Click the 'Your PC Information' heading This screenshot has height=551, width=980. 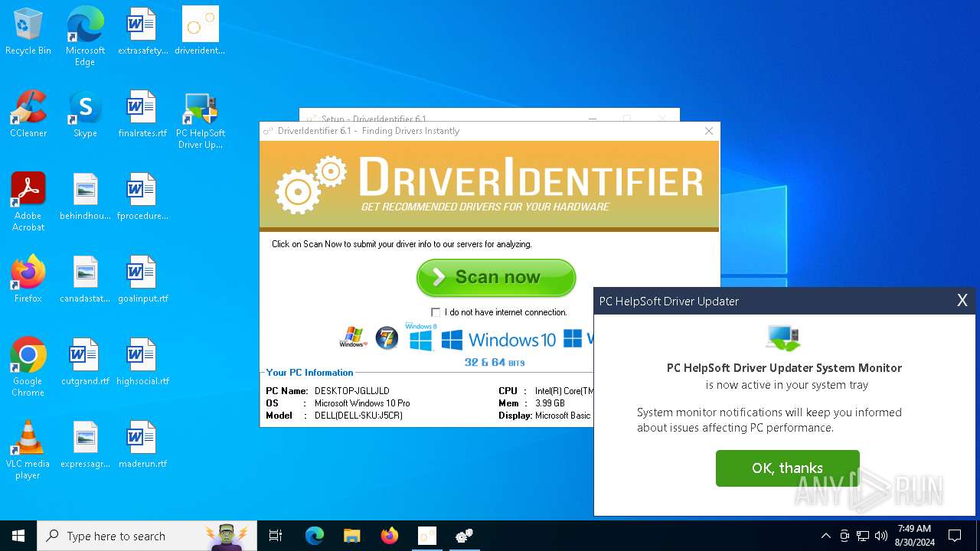[x=309, y=373]
